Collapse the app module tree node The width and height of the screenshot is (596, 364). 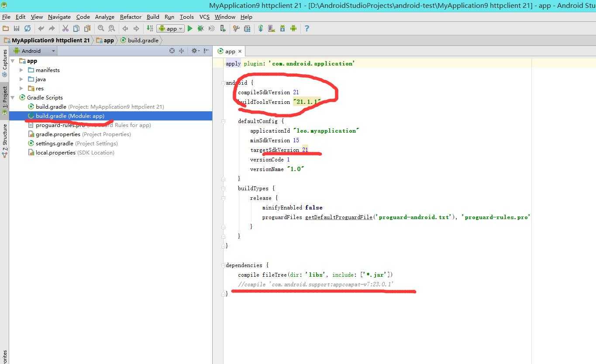[x=13, y=61]
